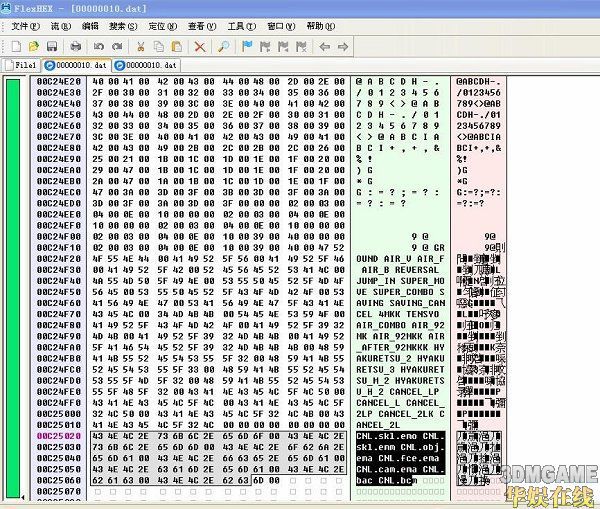600x509 pixels.
Task: Click hex byte 6D after selection in row 00C25060
Action: click(258, 480)
